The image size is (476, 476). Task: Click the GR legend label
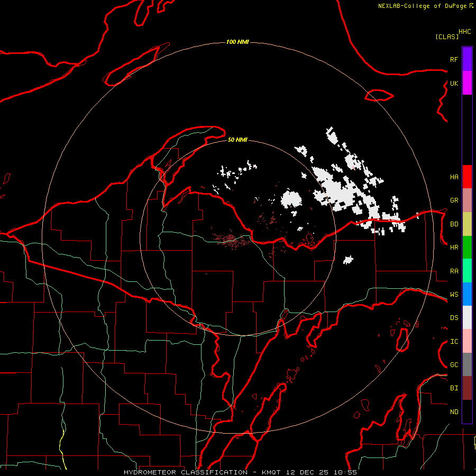(x=454, y=200)
